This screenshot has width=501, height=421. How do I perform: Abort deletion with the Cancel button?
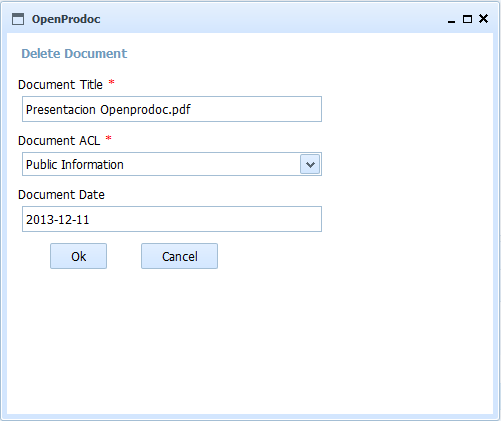coord(179,256)
